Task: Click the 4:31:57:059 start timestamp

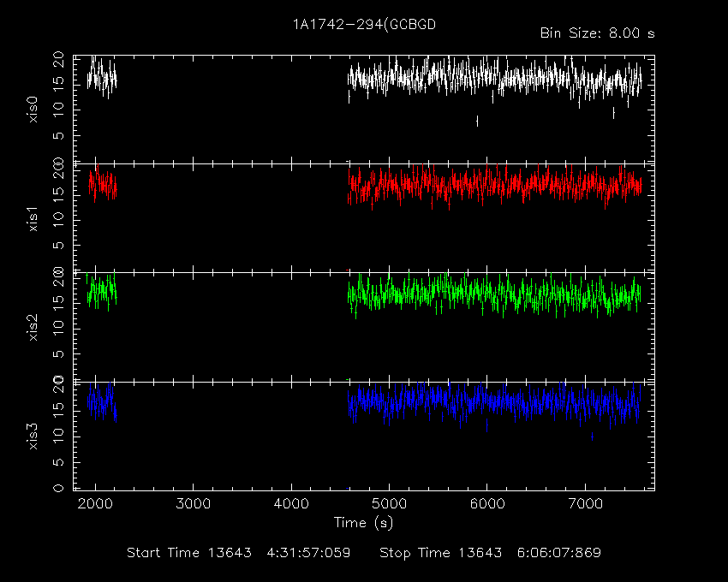Action: tap(308, 553)
